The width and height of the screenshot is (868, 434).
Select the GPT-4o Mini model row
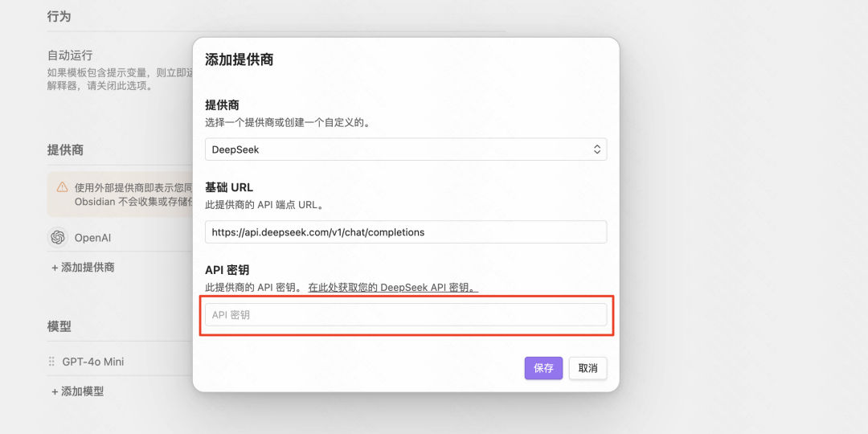click(x=120, y=362)
